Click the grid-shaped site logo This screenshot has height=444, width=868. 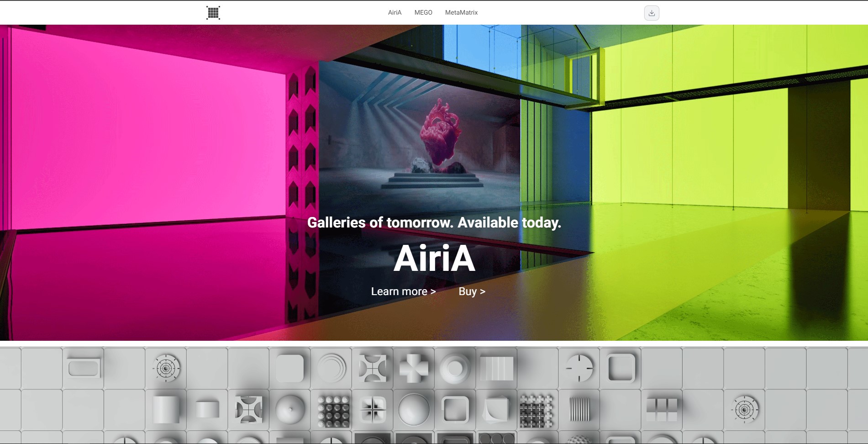[213, 13]
